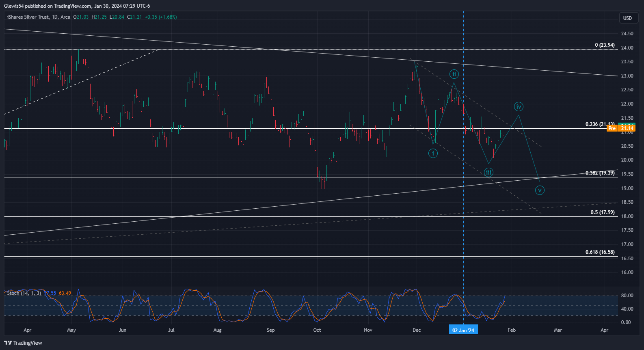Click the Sep label on time axis
The height and width of the screenshot is (350, 644).
(x=271, y=330)
